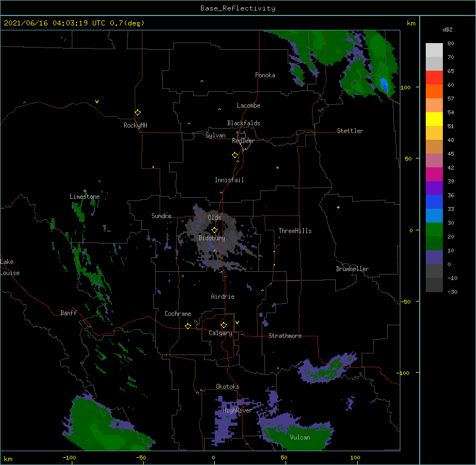Select the Lacombe city label
The width and height of the screenshot is (476, 465).
click(248, 105)
